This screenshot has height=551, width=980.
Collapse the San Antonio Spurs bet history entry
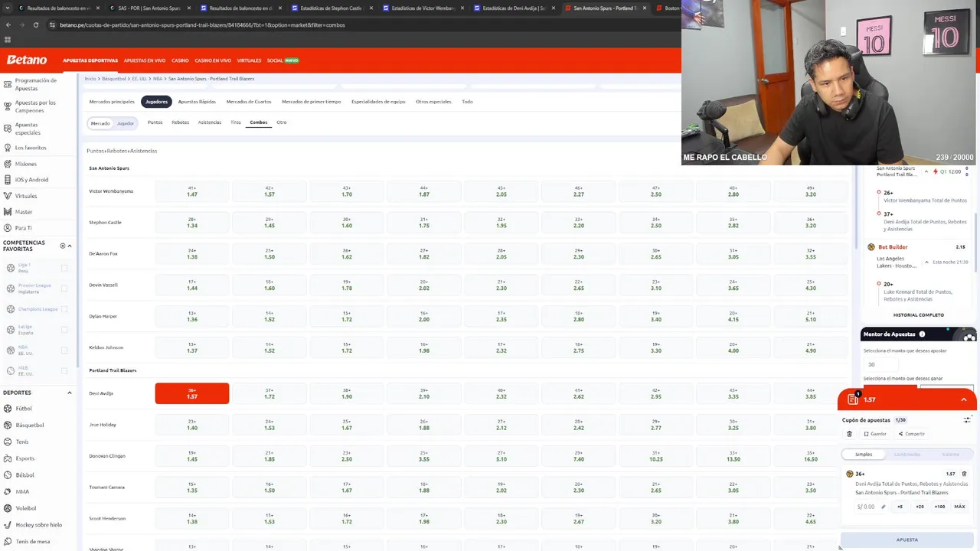[926, 171]
